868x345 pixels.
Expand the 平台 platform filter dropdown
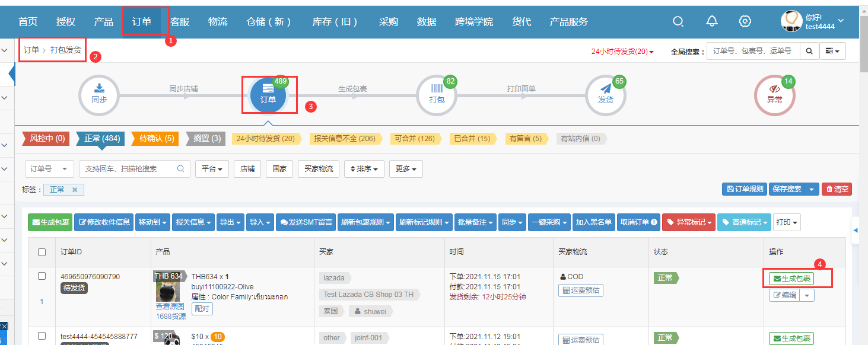point(212,169)
